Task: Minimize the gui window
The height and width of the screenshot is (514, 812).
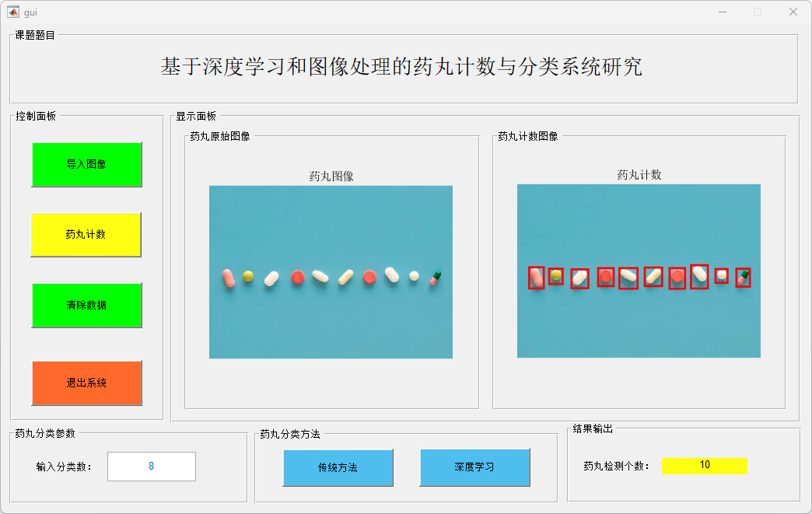Action: [x=723, y=12]
